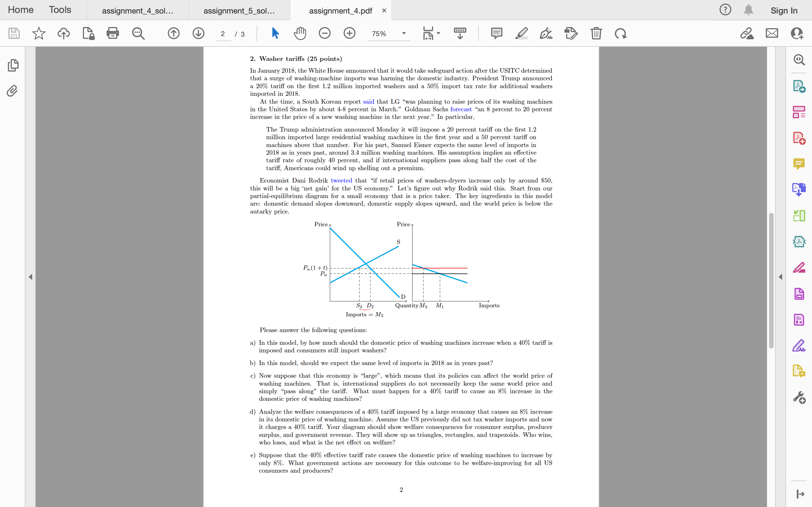Image resolution: width=812 pixels, height=507 pixels.
Task: Follow the 'tweeted' hyperlink in document
Action: tap(341, 180)
